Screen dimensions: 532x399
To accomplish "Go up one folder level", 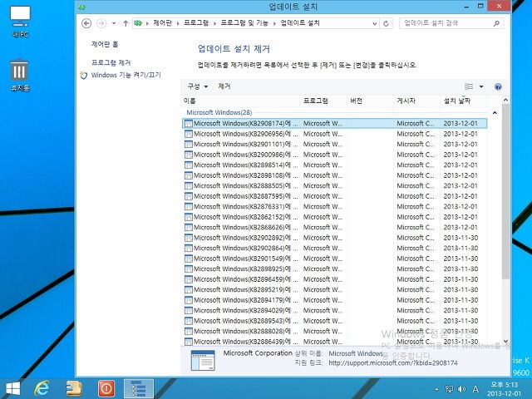I will (126, 23).
